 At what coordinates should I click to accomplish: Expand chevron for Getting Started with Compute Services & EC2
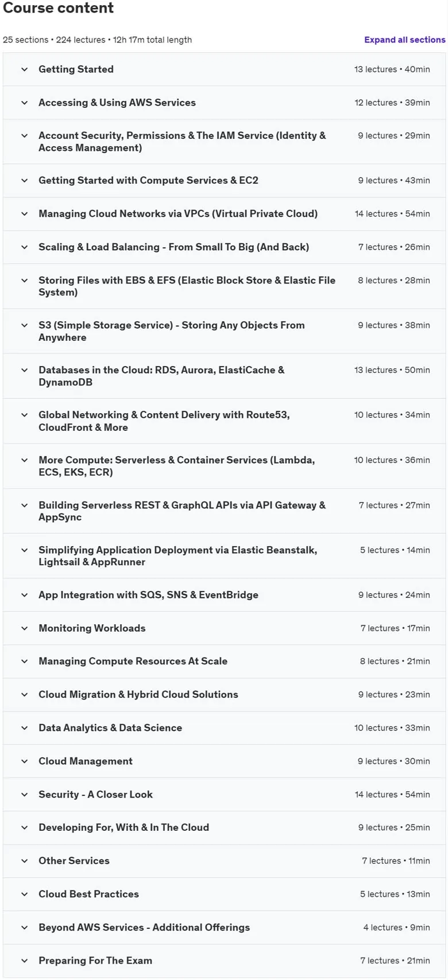tap(24, 181)
